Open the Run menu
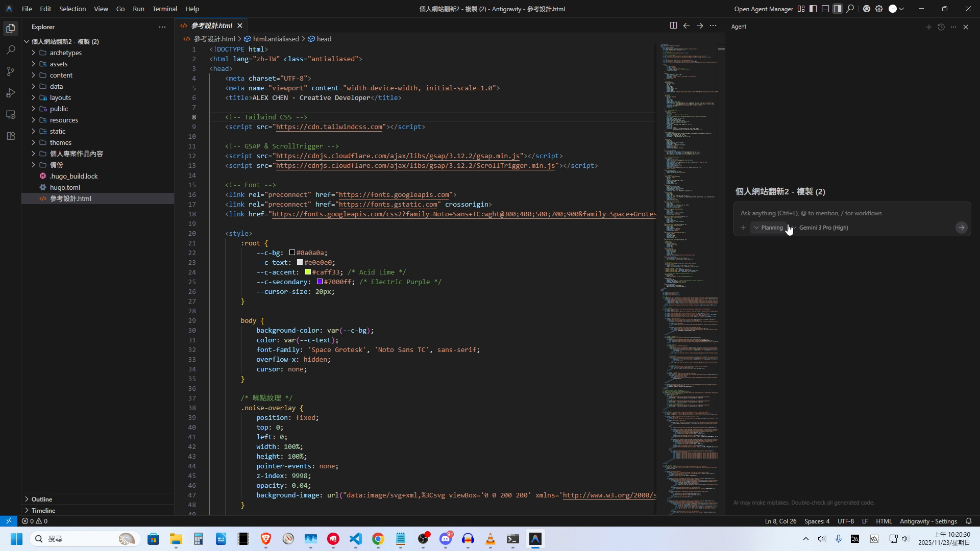Image resolution: width=980 pixels, height=551 pixels. point(138,9)
